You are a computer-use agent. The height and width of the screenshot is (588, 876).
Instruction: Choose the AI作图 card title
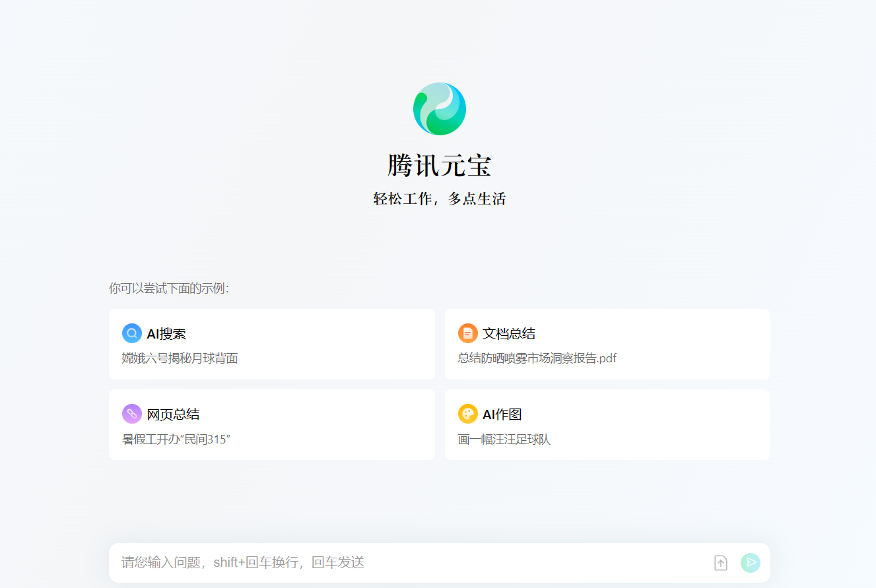pos(502,414)
